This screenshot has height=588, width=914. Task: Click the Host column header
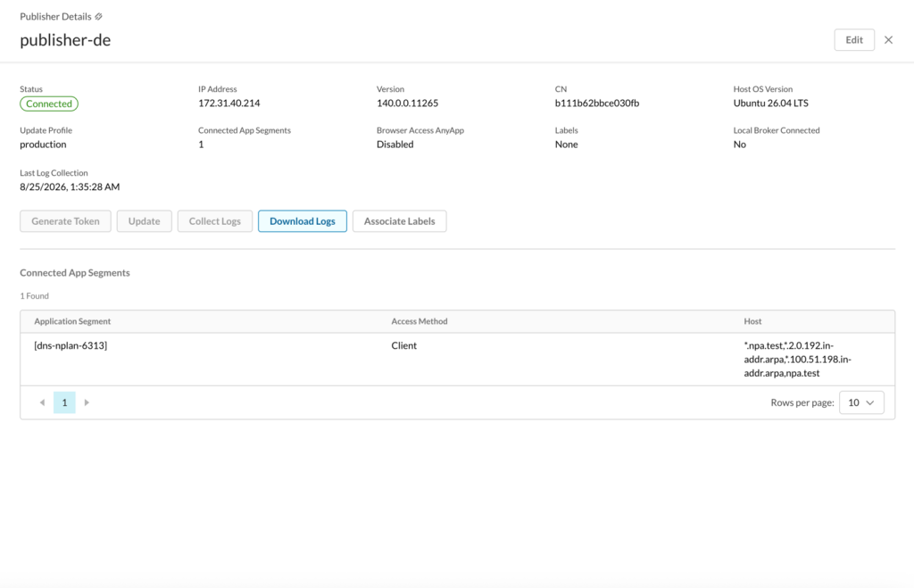pyautogui.click(x=752, y=321)
